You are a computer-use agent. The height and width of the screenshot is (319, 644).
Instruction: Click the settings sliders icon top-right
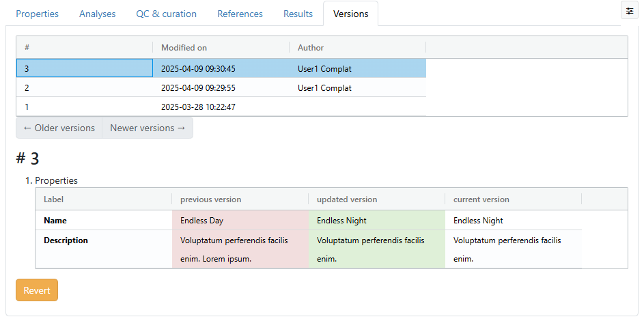(x=629, y=12)
